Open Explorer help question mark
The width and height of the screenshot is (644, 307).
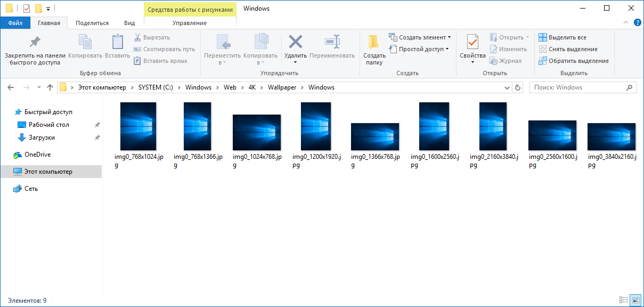tap(637, 23)
